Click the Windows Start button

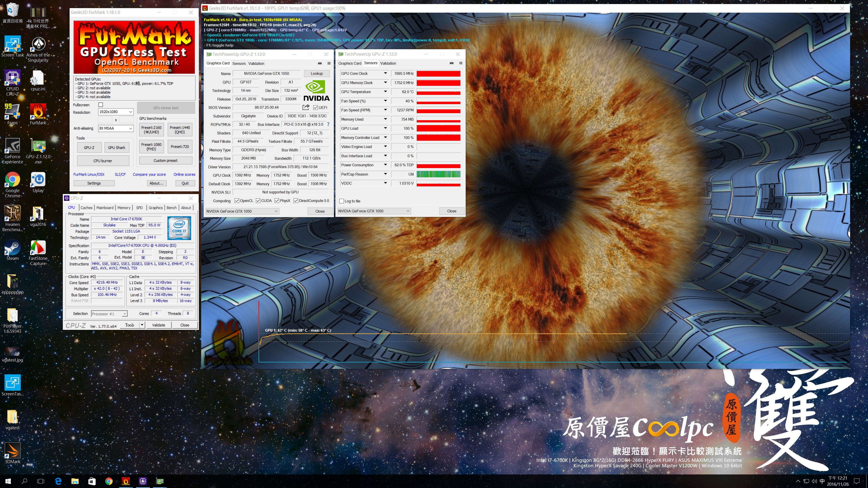[x=8, y=481]
